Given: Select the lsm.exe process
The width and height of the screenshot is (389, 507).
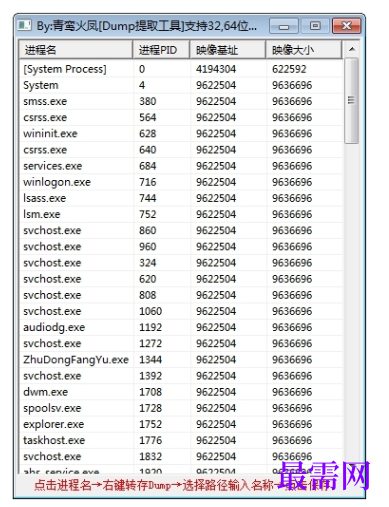Looking at the screenshot, I should click(x=181, y=214).
